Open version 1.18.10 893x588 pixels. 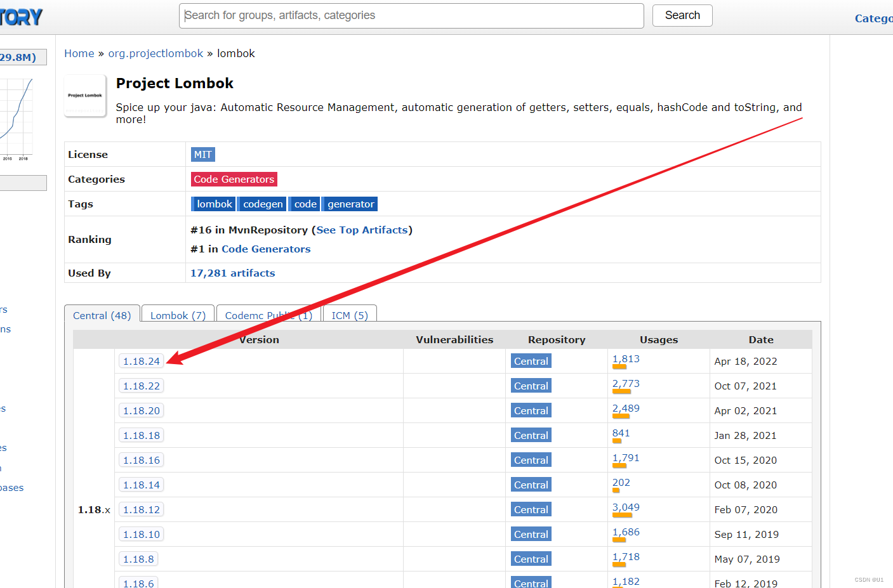point(142,534)
